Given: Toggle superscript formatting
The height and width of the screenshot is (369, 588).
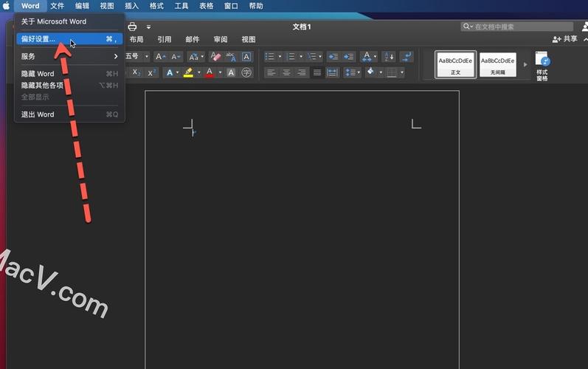Looking at the screenshot, I should (x=151, y=73).
